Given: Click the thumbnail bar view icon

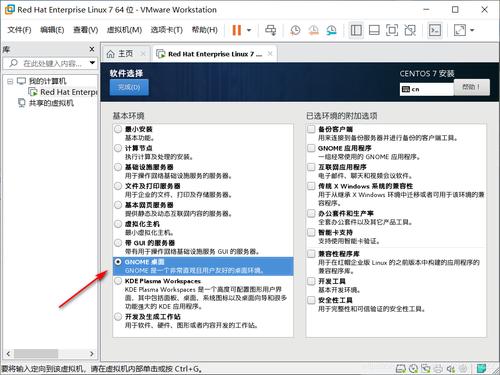Looking at the screenshot, I should pos(374,30).
